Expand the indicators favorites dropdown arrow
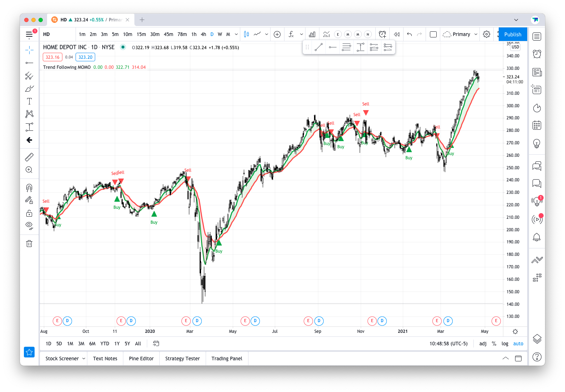 pyautogui.click(x=302, y=34)
